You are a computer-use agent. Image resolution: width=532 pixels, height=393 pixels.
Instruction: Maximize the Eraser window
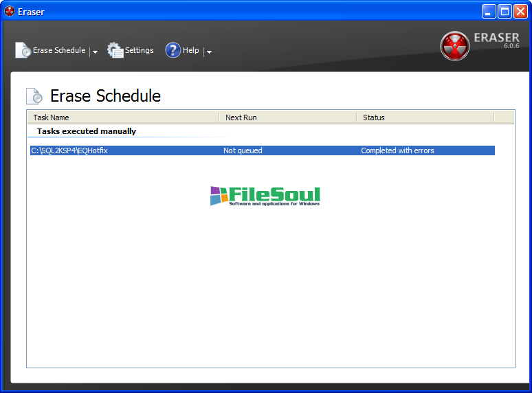(505, 12)
